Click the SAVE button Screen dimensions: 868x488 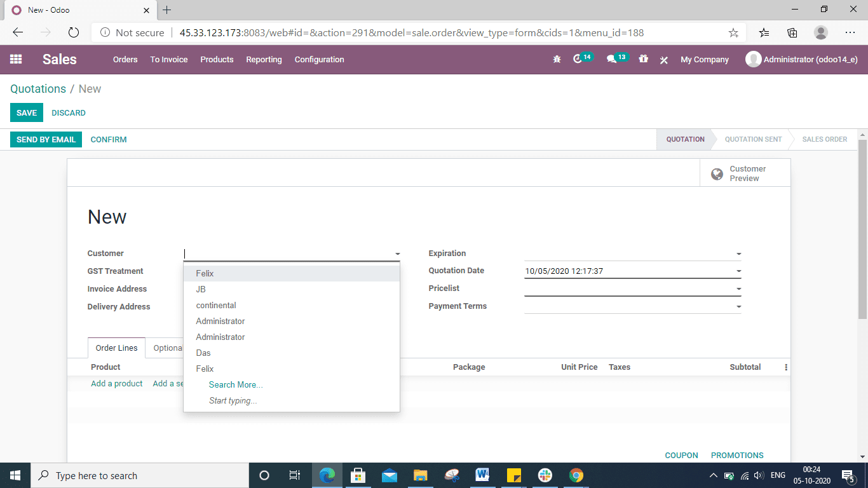click(26, 112)
